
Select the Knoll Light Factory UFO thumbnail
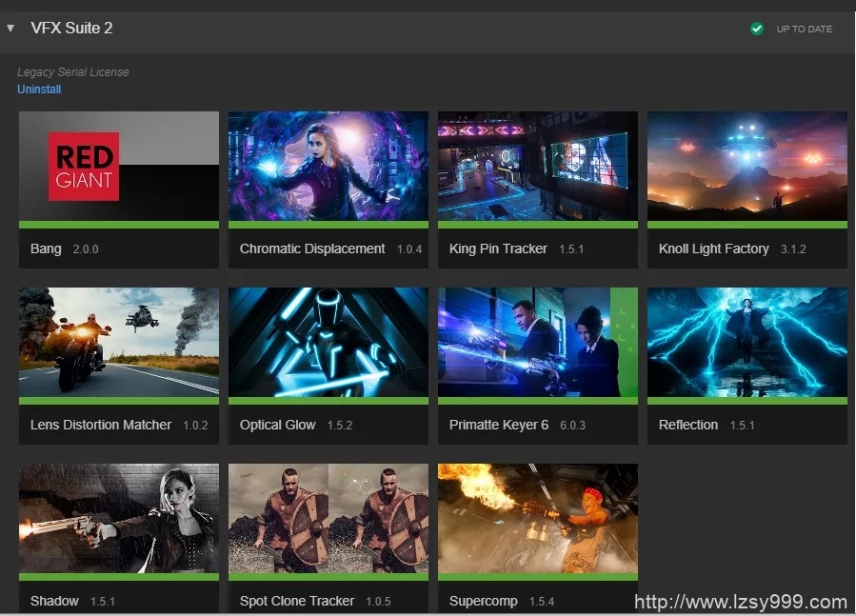coord(747,167)
